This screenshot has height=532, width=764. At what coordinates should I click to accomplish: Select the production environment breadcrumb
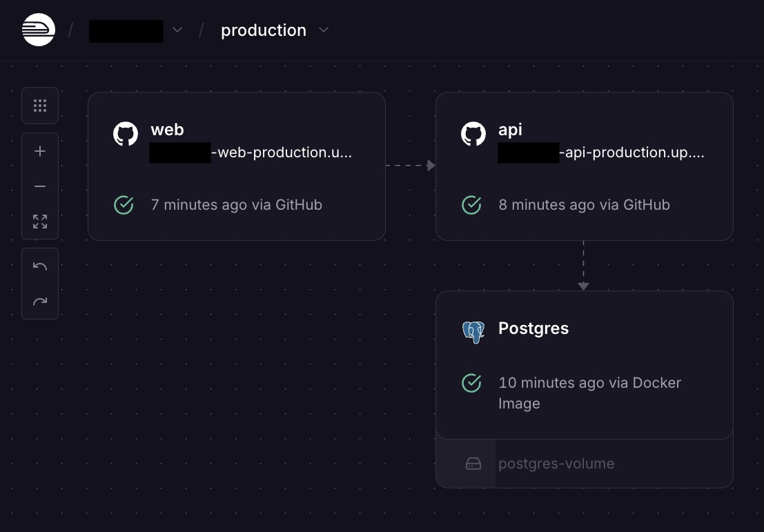point(264,30)
